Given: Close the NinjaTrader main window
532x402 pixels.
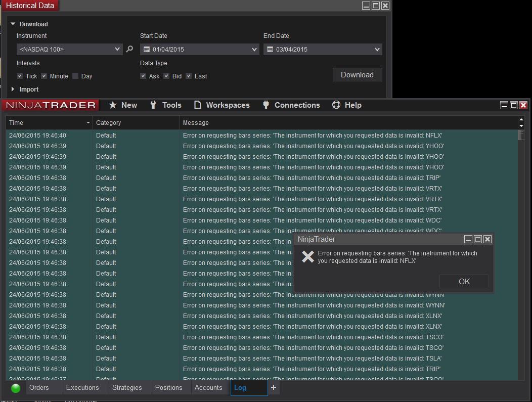Looking at the screenshot, I should point(523,105).
